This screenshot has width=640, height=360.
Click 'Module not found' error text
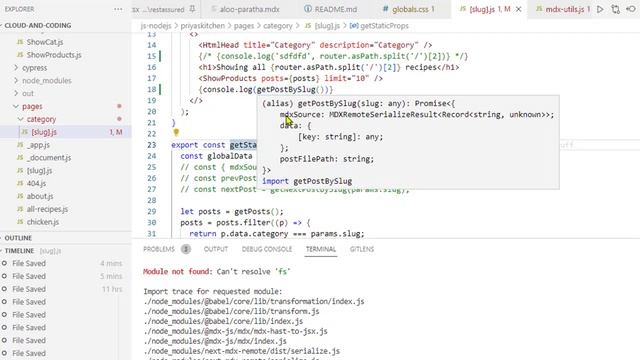178,272
